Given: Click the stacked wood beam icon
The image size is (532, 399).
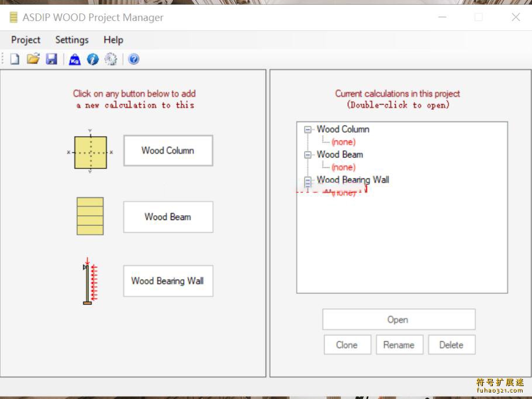Looking at the screenshot, I should tap(90, 216).
